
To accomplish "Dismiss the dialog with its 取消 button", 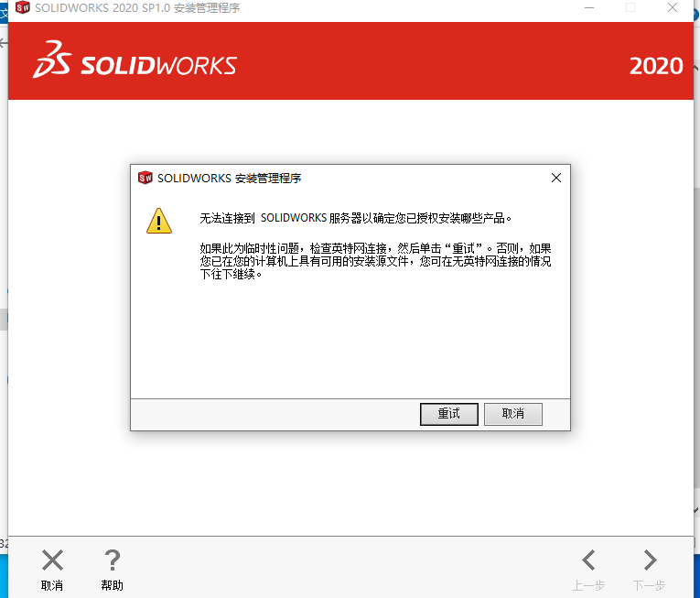I will (x=513, y=414).
